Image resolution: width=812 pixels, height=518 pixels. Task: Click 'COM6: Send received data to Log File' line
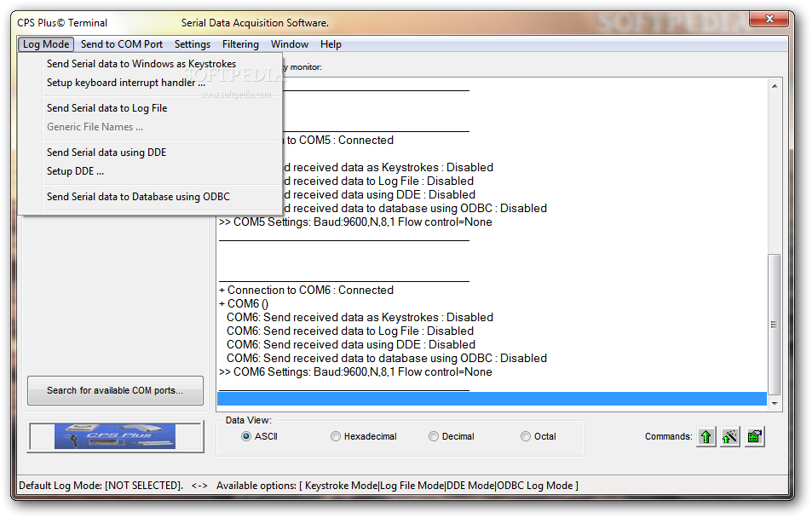pyautogui.click(x=350, y=331)
